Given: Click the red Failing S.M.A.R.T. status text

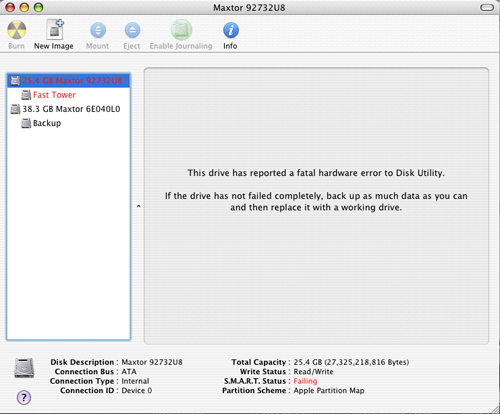Looking at the screenshot, I should [305, 381].
